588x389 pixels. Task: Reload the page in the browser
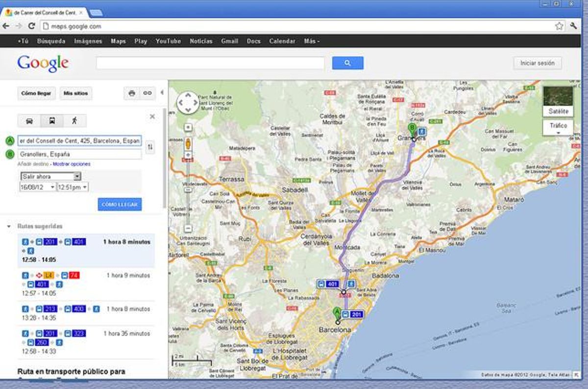click(x=32, y=26)
